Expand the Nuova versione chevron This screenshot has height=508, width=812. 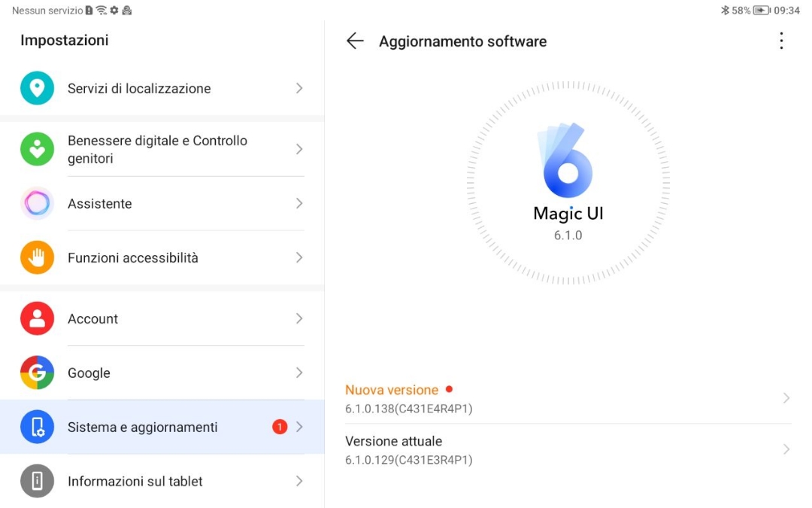[786, 398]
